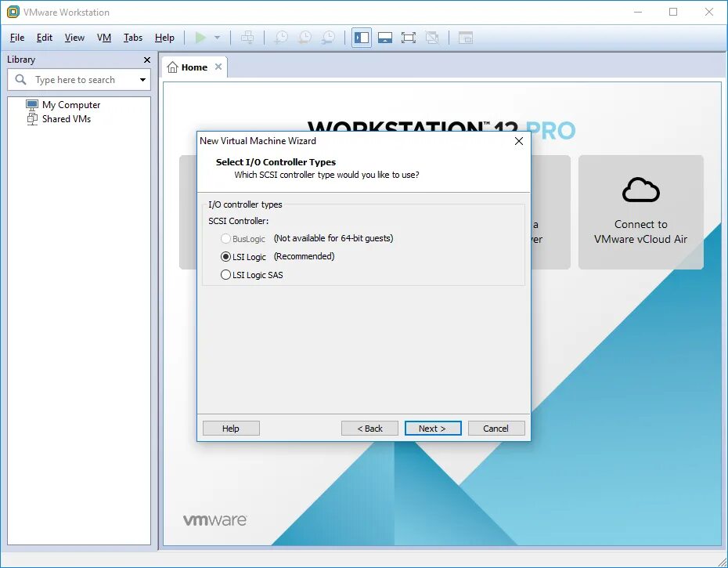Close the Home tab
Screen dimensions: 728x568
[x=218, y=67]
